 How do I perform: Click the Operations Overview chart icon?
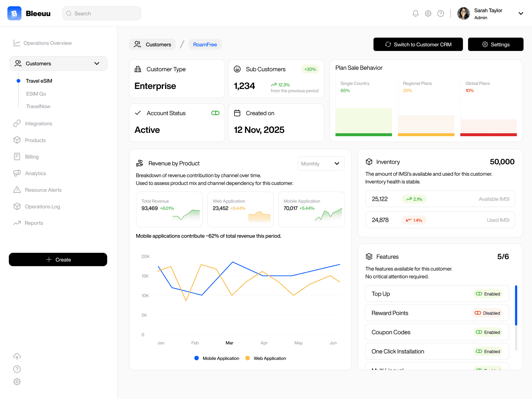coord(17,43)
